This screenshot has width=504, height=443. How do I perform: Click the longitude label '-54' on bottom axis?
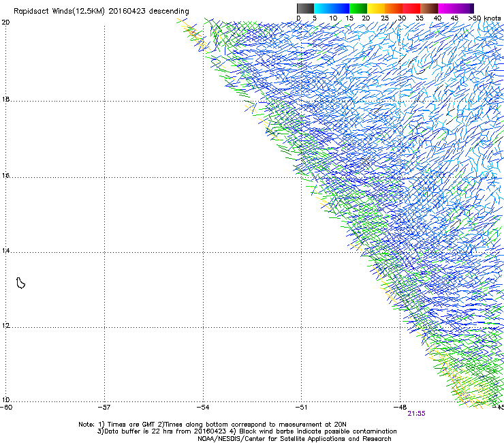coord(203,408)
